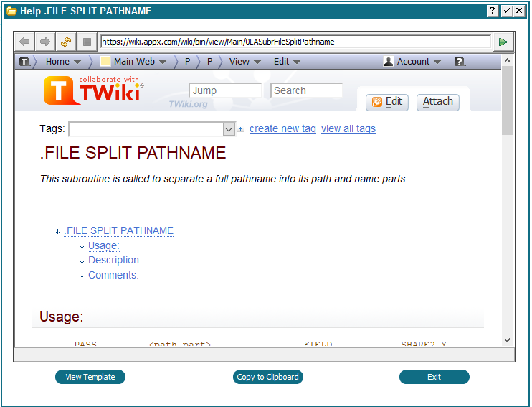The image size is (532, 407).
Task: Click the browser forward arrow button
Action: [45, 42]
